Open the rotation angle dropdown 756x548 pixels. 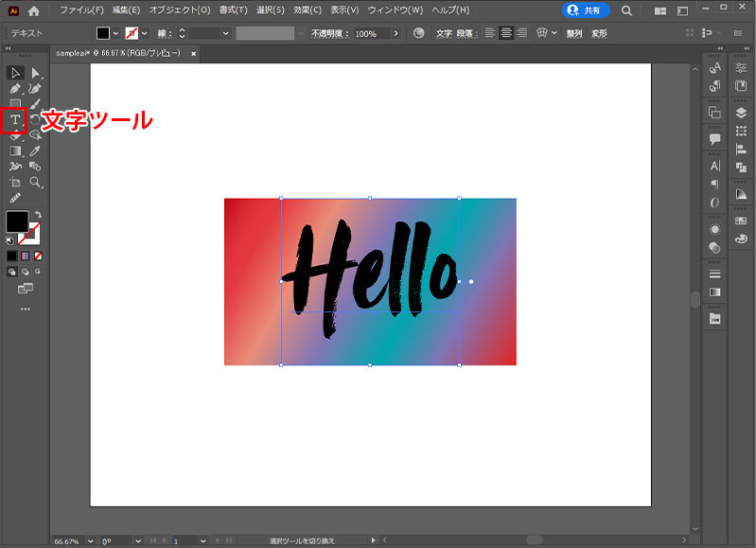point(138,541)
